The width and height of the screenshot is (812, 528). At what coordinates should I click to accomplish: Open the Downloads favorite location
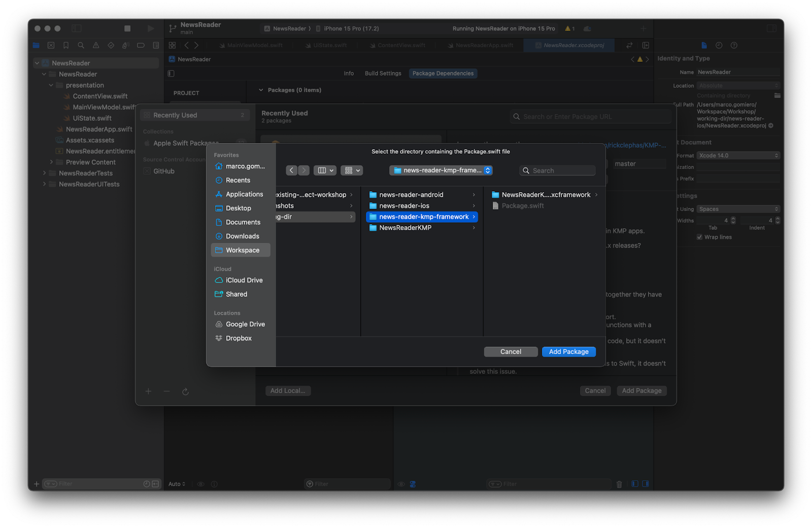tap(241, 236)
